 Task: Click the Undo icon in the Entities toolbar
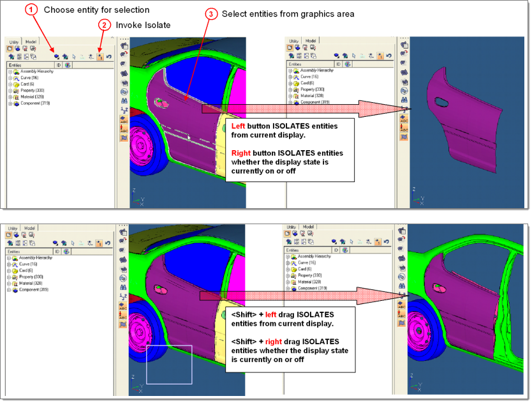click(109, 56)
